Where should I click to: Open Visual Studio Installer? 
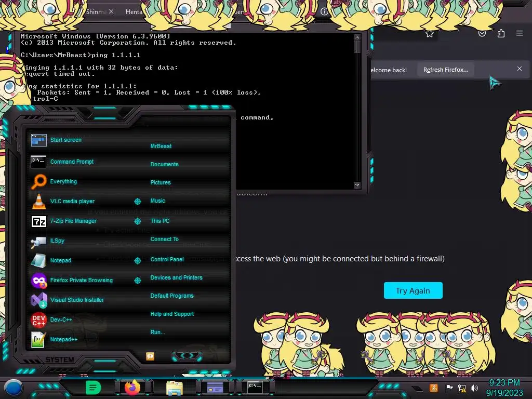click(68, 300)
